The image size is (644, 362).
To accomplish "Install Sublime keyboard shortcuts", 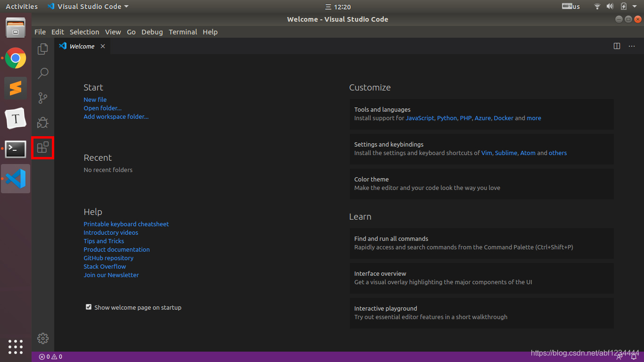I will [506, 153].
